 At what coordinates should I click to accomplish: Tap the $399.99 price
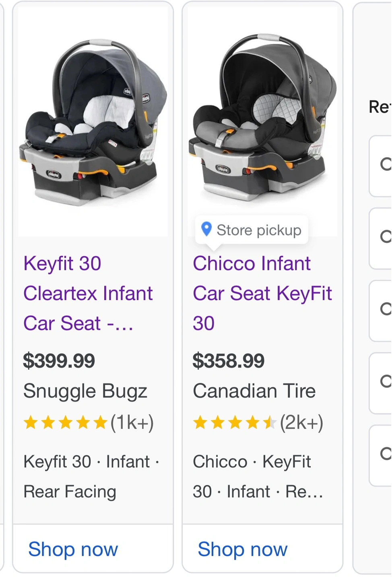(x=59, y=360)
